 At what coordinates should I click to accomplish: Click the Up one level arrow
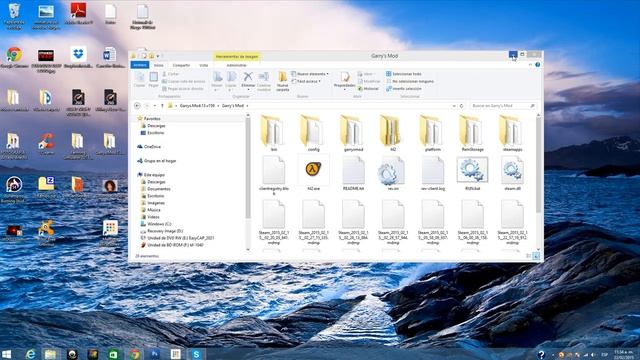coord(162,106)
